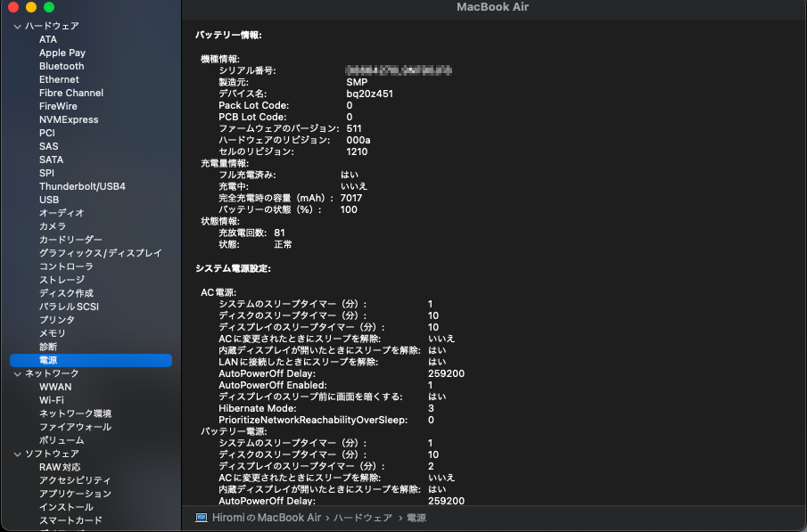Select ハードウェア category header
The width and height of the screenshot is (807, 532).
[x=52, y=26]
